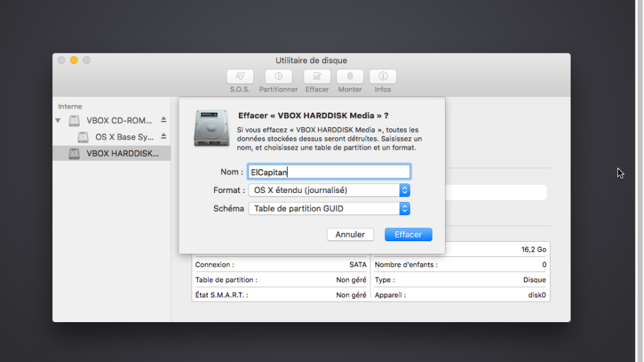Open the Format dropdown OS X étendu
Viewport: 644px width, 362px height.
(329, 190)
